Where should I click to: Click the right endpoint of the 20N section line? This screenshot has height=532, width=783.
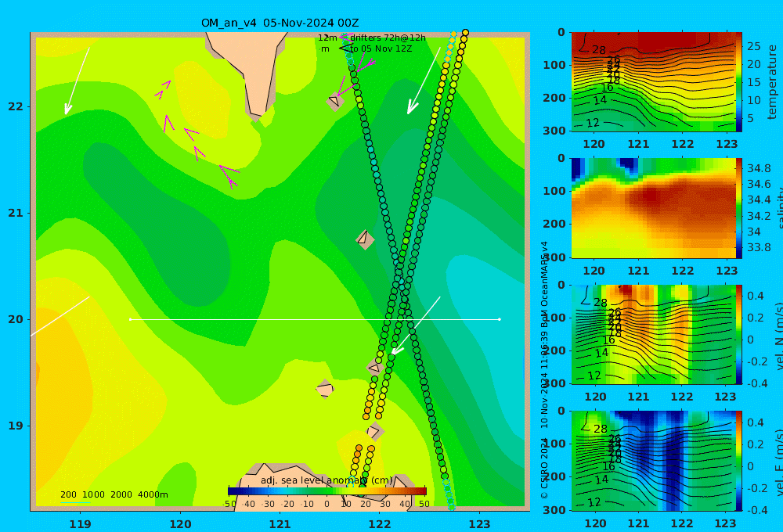pos(500,319)
